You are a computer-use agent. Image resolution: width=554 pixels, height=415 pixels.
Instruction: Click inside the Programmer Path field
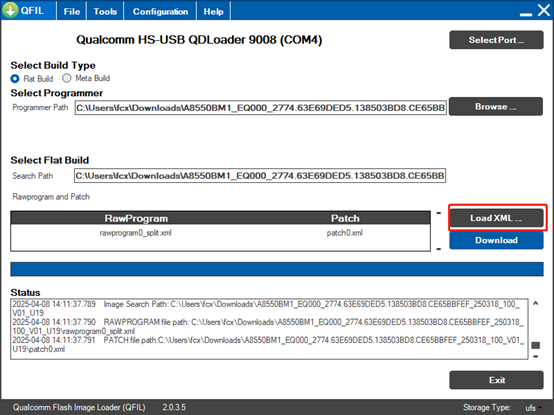click(260, 108)
